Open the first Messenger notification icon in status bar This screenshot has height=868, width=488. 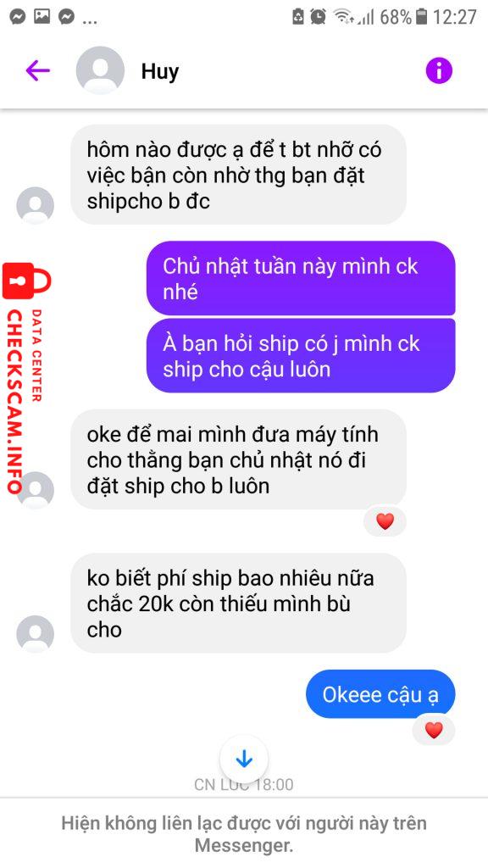click(18, 17)
